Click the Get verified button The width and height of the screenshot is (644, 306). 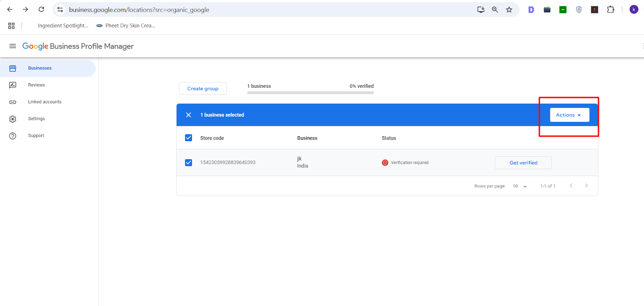point(523,163)
